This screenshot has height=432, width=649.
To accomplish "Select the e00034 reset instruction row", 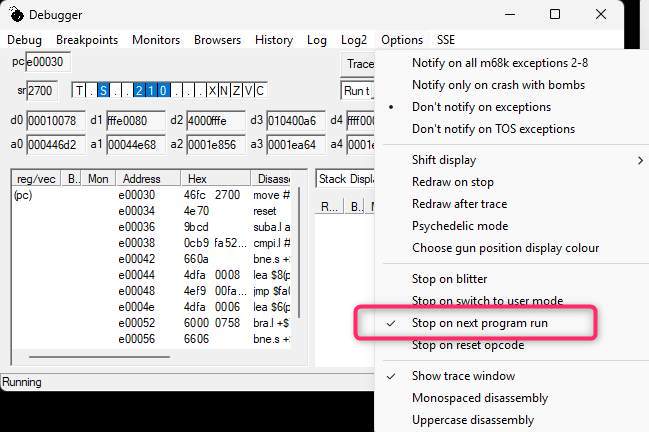I will (x=200, y=211).
